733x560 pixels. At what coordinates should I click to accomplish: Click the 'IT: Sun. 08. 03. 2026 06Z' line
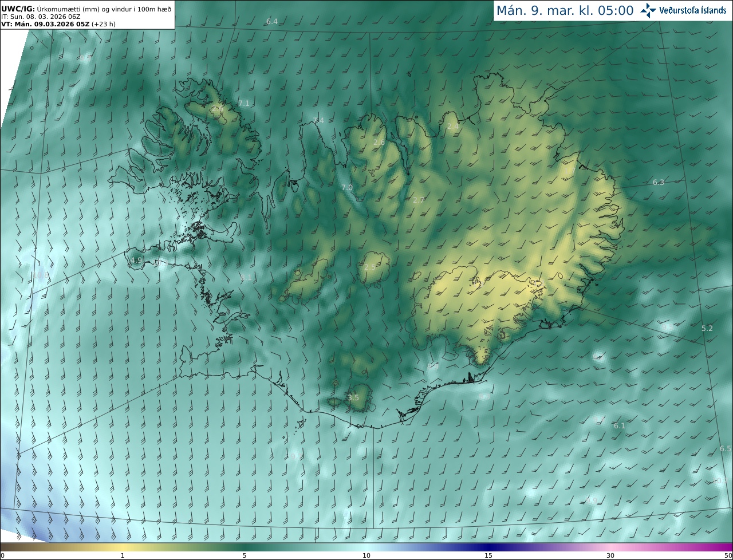tap(41, 16)
